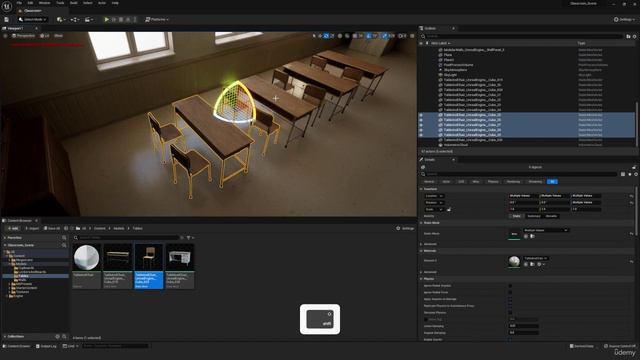640x360 pixels.
Task: Toggle the Ignore Radial Impulse checkbox
Action: tap(510, 286)
